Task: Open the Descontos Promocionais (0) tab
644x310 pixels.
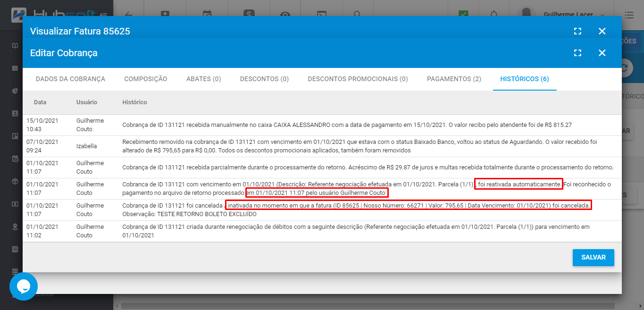Action: pyautogui.click(x=358, y=79)
